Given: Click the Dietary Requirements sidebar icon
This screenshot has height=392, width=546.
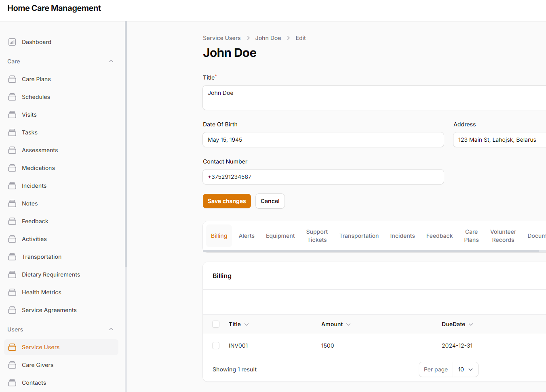Looking at the screenshot, I should point(13,275).
